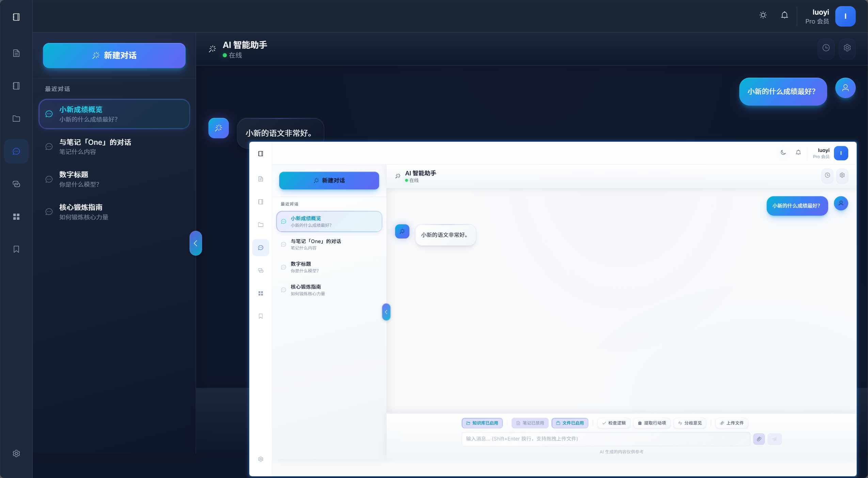Open chat settings gear in light window

click(x=842, y=175)
